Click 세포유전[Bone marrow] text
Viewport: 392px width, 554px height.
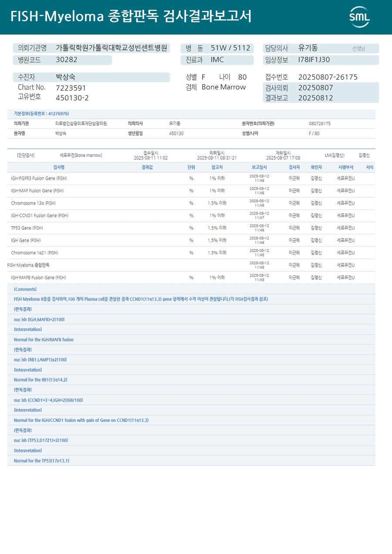coord(81,155)
